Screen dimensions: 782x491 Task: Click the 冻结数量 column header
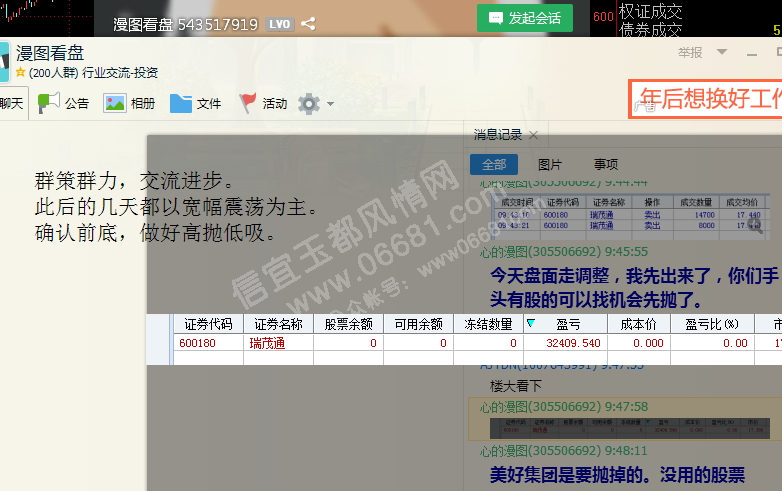point(488,324)
